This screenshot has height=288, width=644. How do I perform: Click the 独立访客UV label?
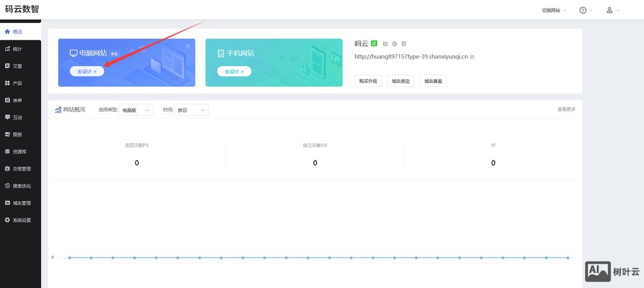(315, 145)
